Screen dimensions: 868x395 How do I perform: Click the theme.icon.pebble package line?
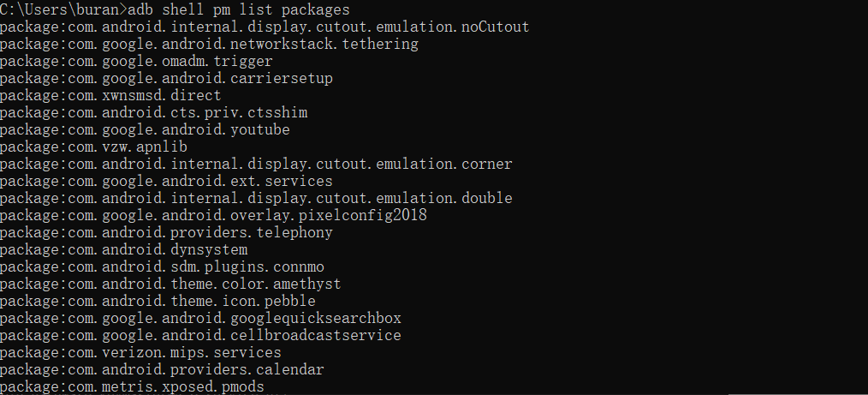coord(158,302)
